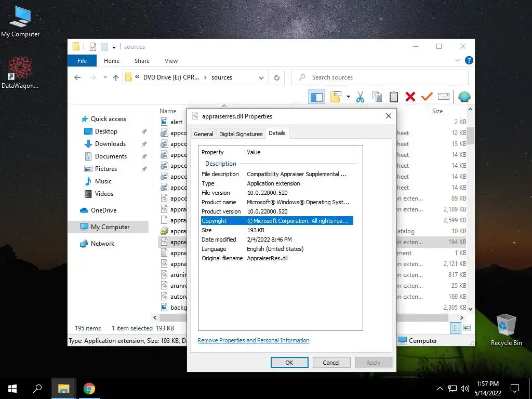Switch to large icons view layout icon
Image resolution: width=532 pixels, height=399 pixels.
pos(467,328)
